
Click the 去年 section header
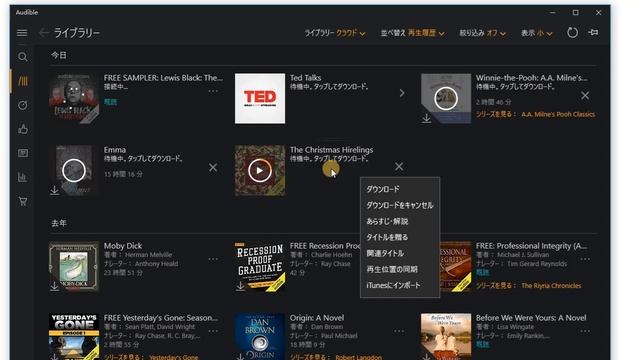(59, 223)
